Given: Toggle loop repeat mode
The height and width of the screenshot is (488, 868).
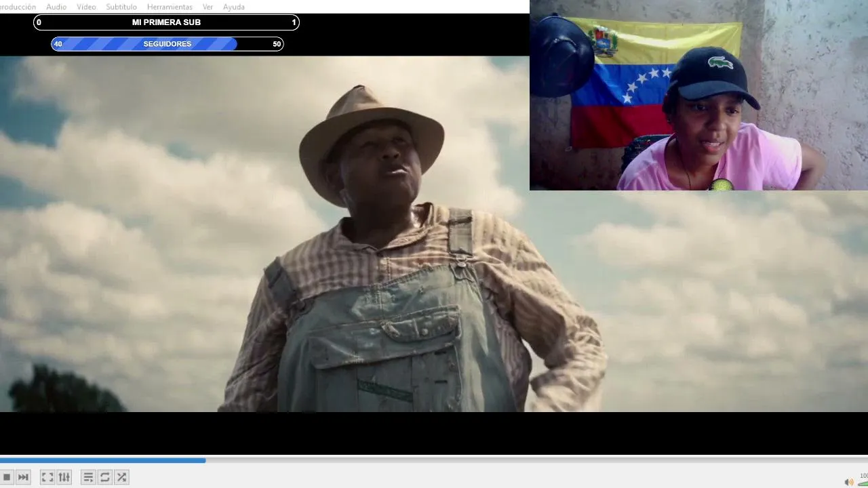Looking at the screenshot, I should click(105, 477).
